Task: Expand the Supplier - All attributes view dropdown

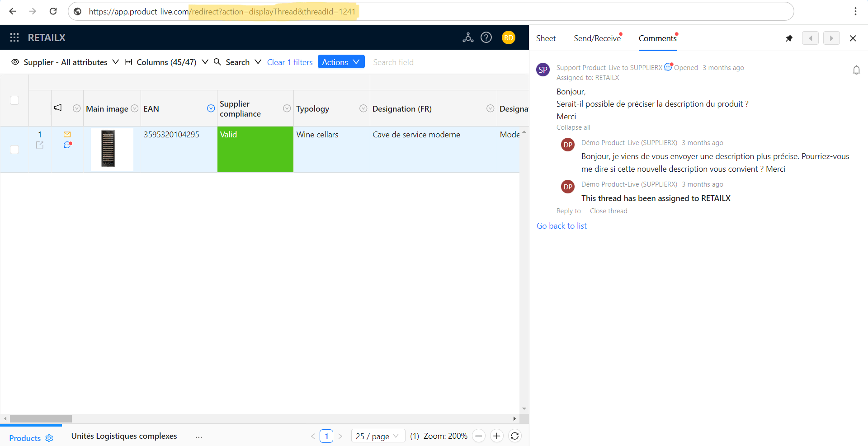Action: 65,62
